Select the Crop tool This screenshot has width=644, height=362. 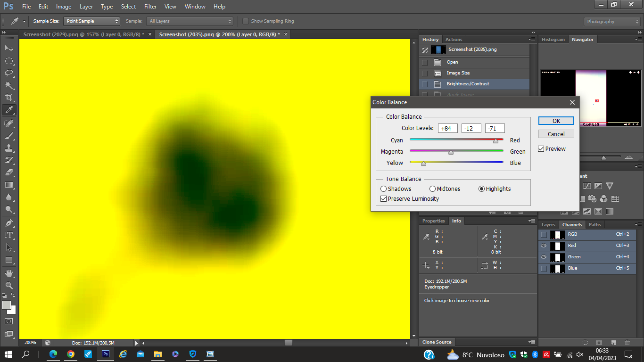pyautogui.click(x=9, y=98)
